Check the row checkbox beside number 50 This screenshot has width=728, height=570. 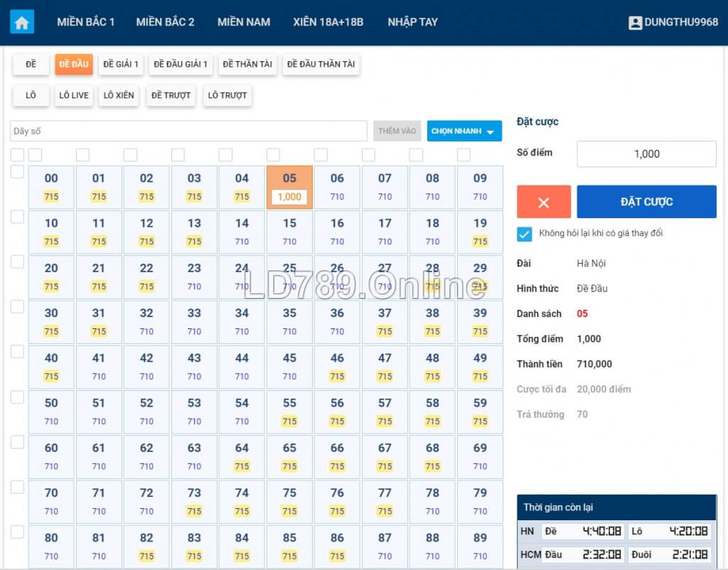[17, 397]
